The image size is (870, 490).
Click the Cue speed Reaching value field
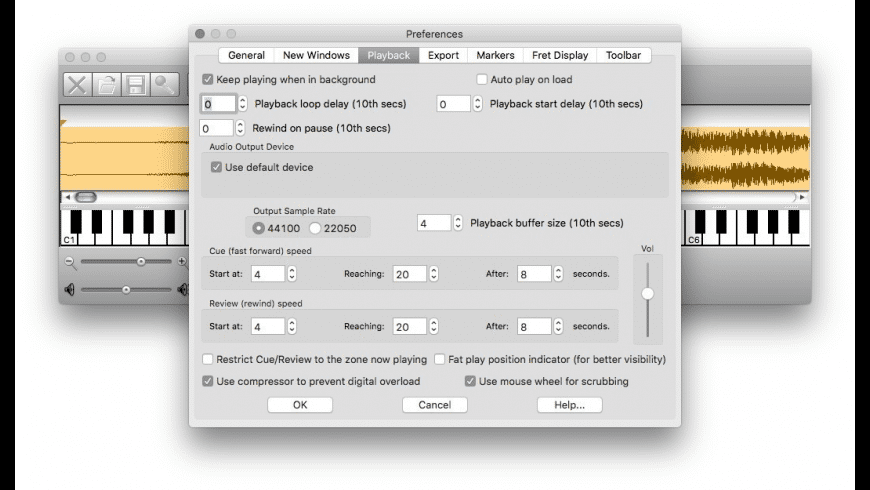pyautogui.click(x=410, y=274)
